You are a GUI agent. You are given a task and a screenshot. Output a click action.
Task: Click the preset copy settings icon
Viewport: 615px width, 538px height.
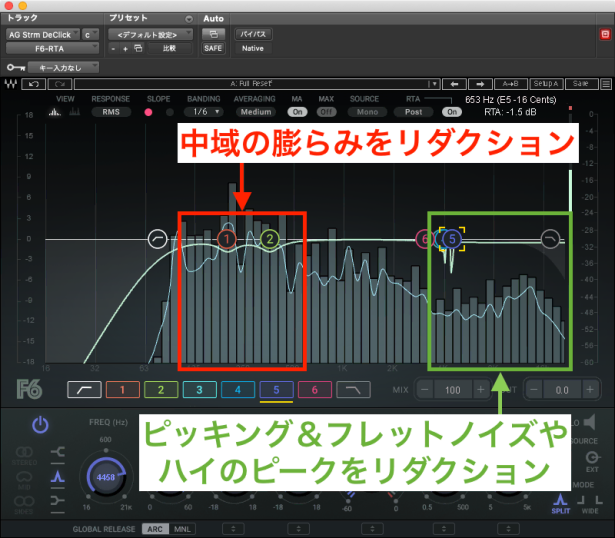(x=138, y=48)
